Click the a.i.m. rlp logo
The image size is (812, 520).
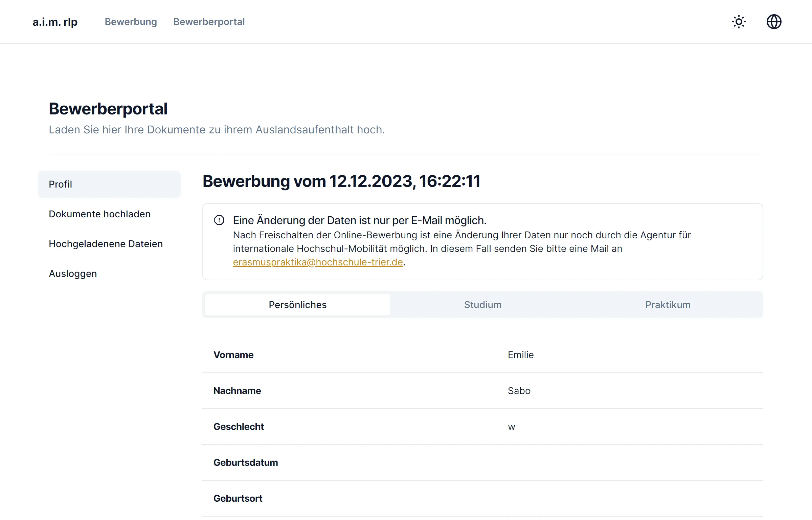point(54,22)
